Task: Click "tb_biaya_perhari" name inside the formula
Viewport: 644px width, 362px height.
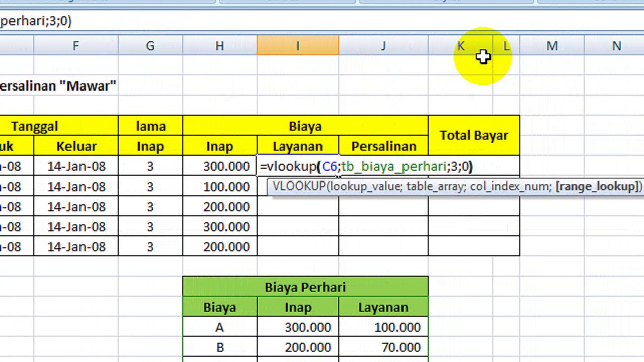Action: click(393, 166)
